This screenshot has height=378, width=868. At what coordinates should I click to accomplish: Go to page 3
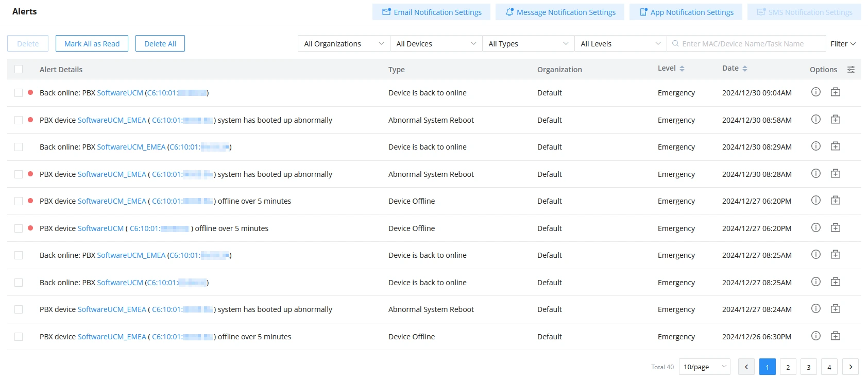pos(809,367)
